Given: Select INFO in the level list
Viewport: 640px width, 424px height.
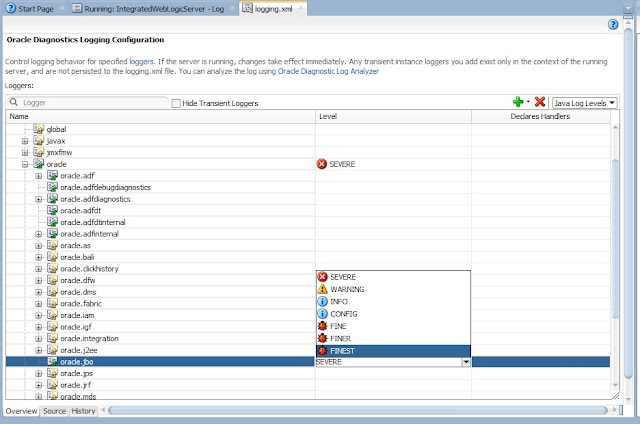Looking at the screenshot, I should pos(393,302).
